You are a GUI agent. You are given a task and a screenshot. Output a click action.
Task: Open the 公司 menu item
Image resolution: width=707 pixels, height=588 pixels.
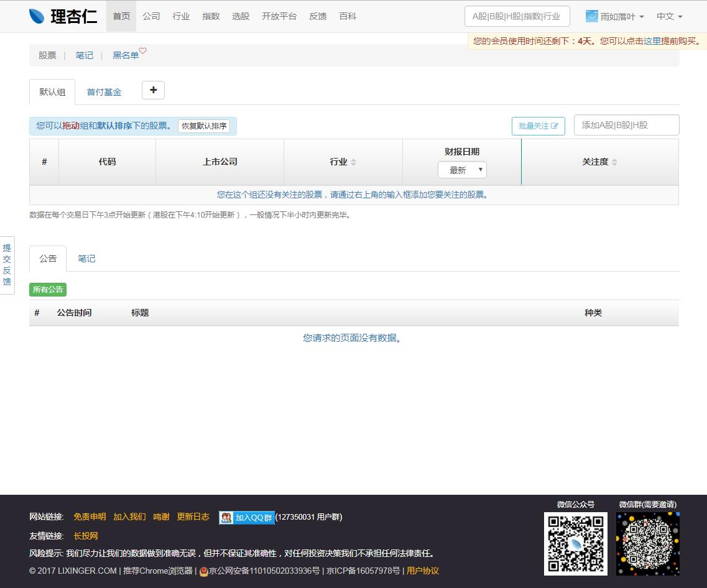pos(151,16)
